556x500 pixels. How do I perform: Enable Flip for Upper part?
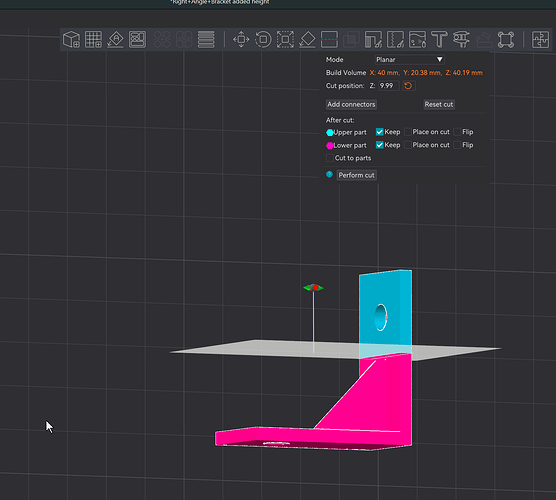click(x=457, y=132)
